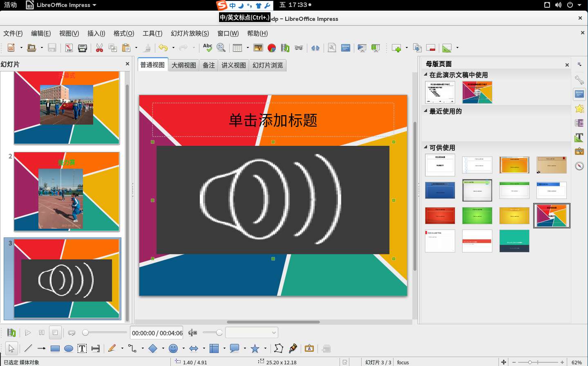Play the selected media
The width and height of the screenshot is (588, 366).
click(28, 333)
